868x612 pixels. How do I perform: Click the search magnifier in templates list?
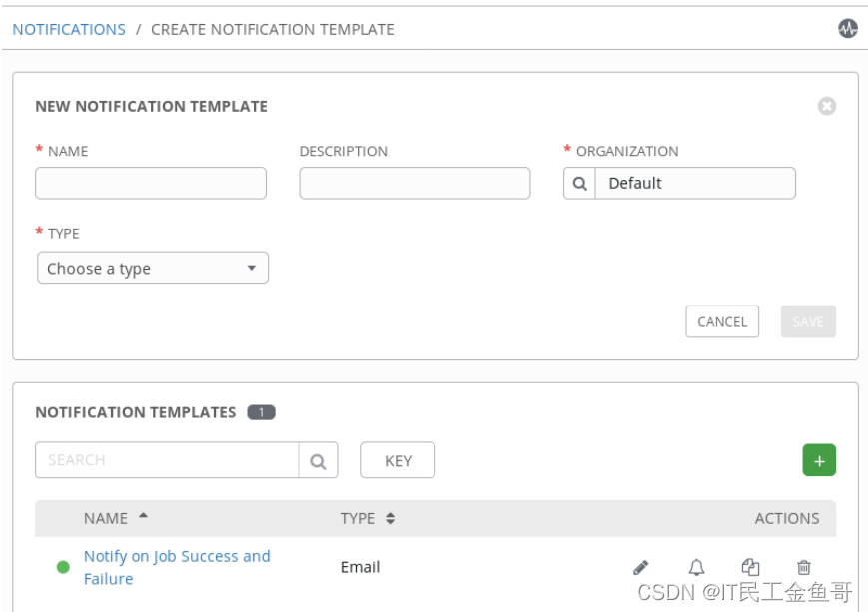(x=318, y=460)
